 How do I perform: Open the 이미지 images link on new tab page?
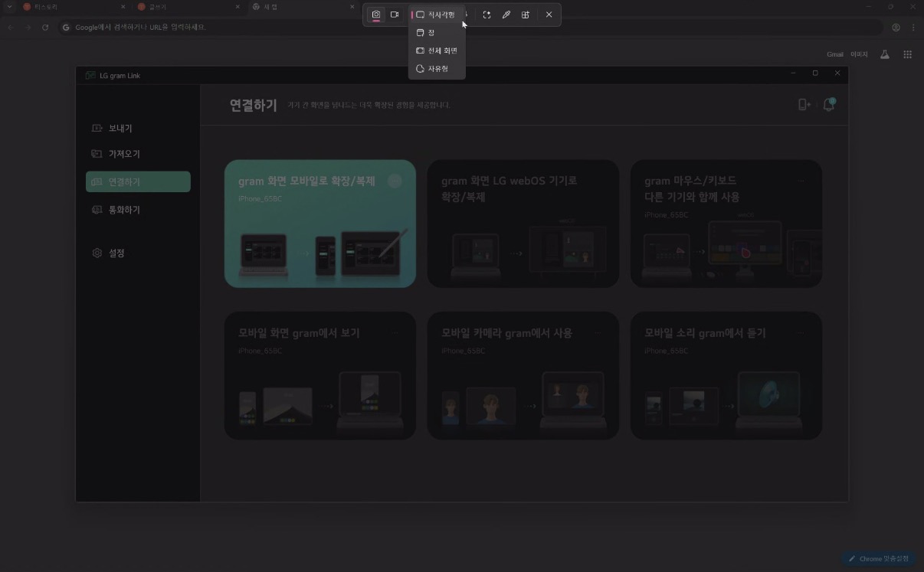859,54
